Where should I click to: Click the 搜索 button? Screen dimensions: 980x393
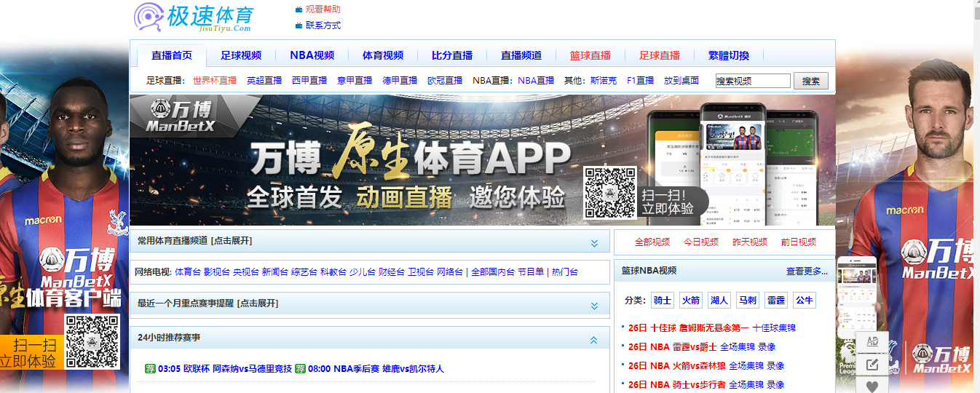(x=811, y=81)
